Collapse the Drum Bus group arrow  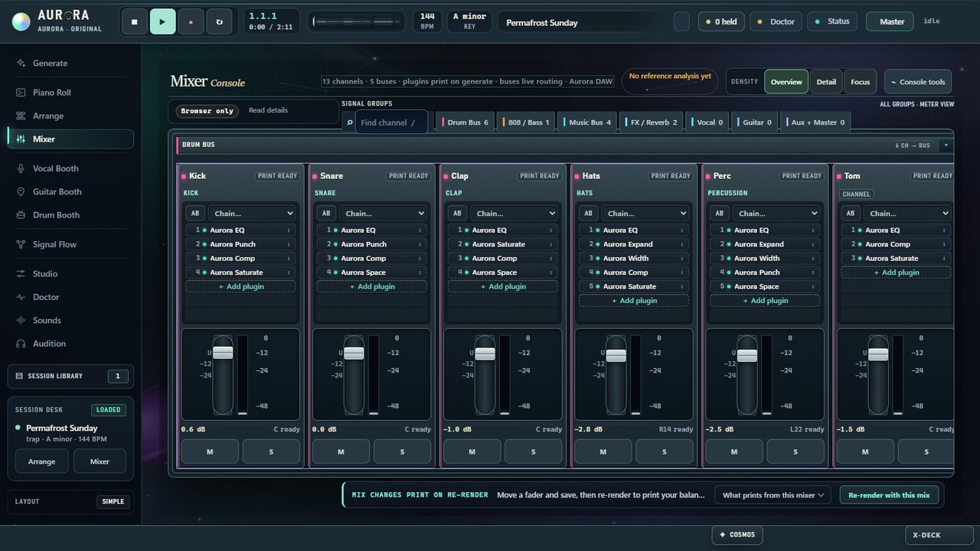click(946, 145)
